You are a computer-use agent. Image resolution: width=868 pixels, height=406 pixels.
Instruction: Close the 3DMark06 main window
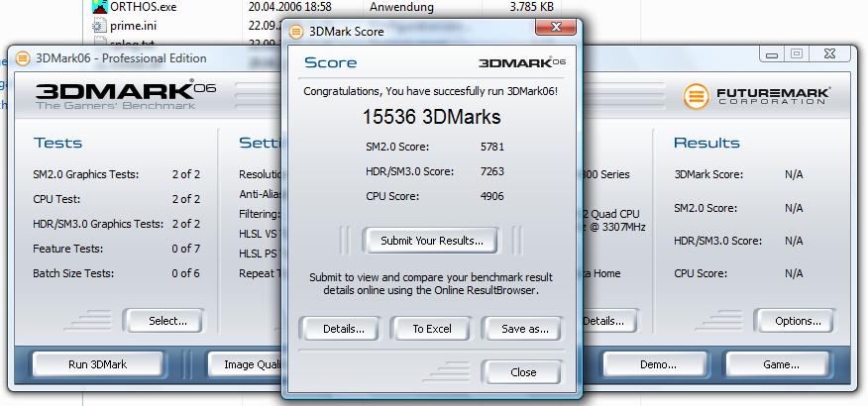pyautogui.click(x=829, y=53)
